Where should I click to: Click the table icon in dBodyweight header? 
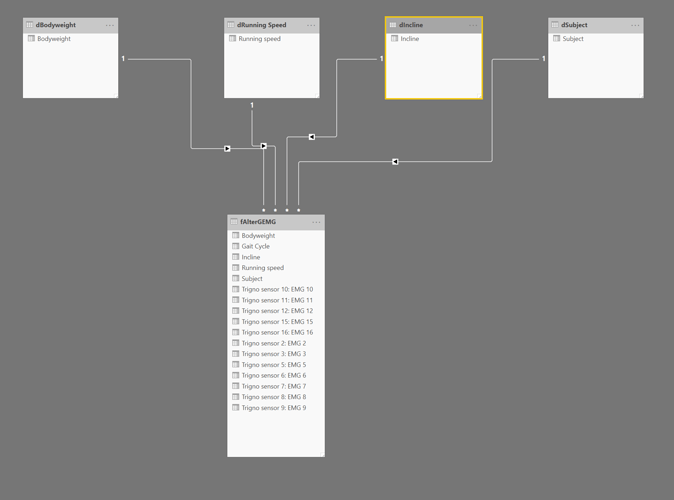[x=30, y=25]
